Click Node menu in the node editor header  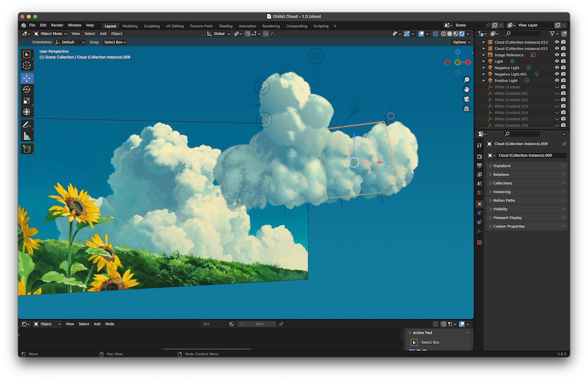pos(109,324)
